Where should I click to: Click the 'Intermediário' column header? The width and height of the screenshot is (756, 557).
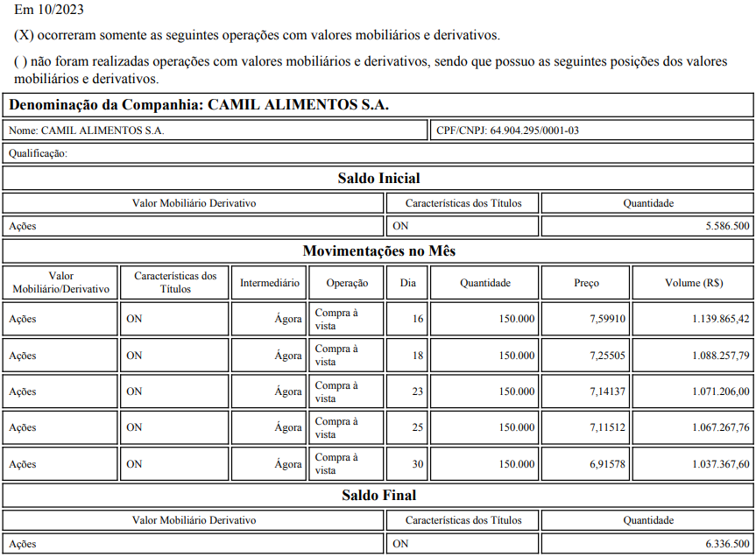tap(269, 283)
